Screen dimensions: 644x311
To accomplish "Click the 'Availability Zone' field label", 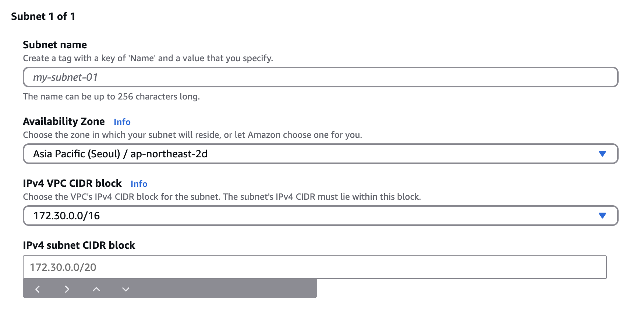I will point(64,121).
